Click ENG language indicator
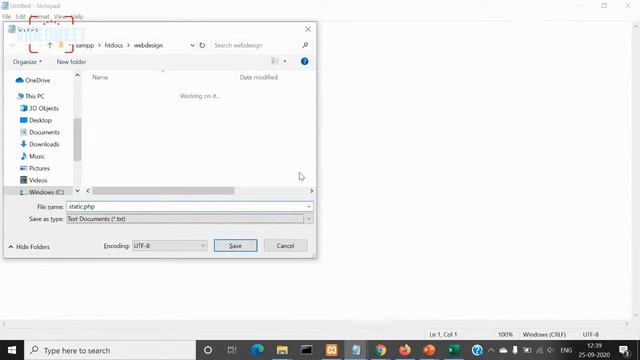 click(566, 350)
